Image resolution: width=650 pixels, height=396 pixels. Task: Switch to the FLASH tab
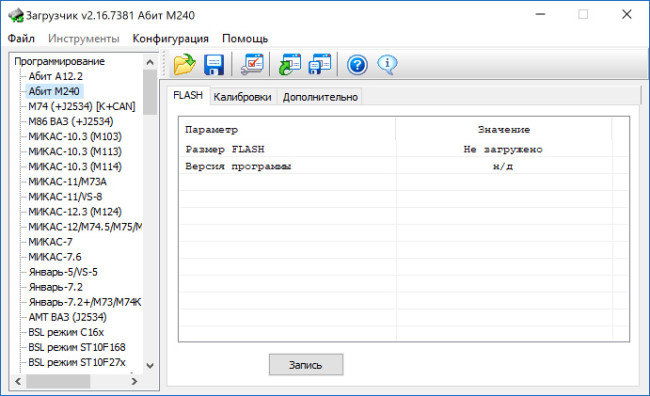click(x=188, y=95)
